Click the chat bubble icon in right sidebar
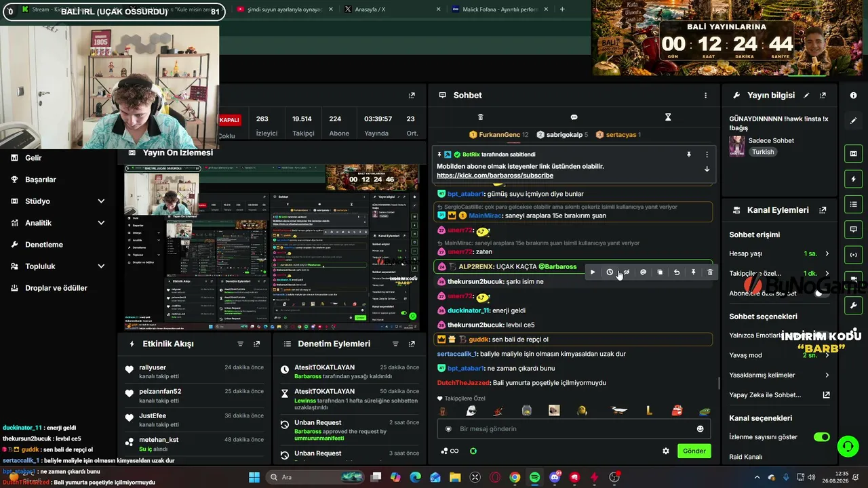868x488 pixels. tap(853, 230)
